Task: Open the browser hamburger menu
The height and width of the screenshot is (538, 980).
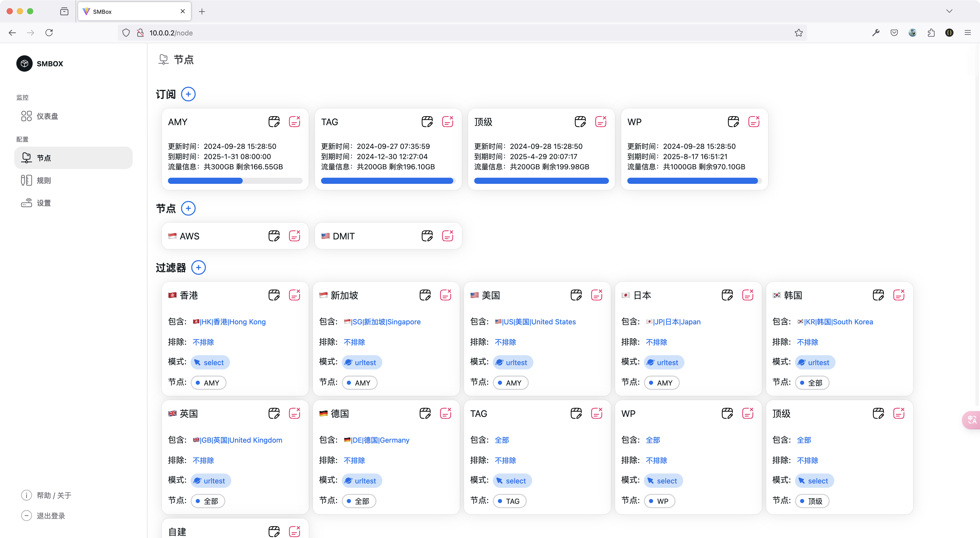Action: click(967, 33)
